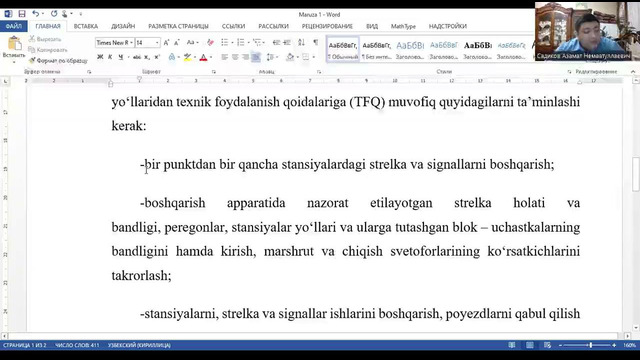
Task: Expand the Clipboard group dialog launcher
Action: (89, 72)
